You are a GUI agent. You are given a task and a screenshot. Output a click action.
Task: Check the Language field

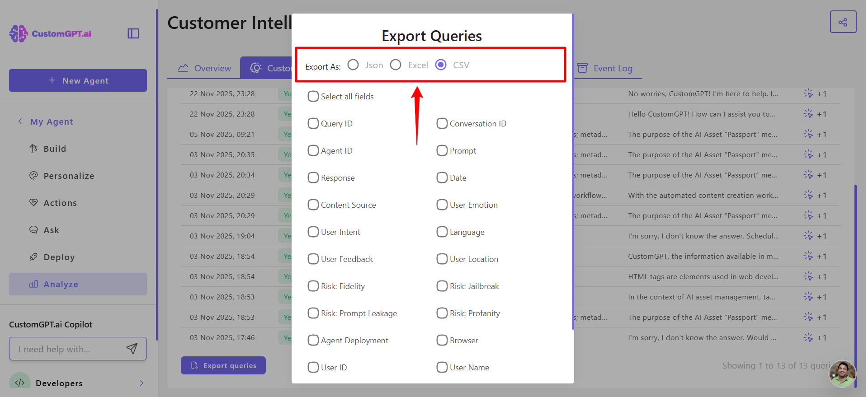[x=442, y=232]
